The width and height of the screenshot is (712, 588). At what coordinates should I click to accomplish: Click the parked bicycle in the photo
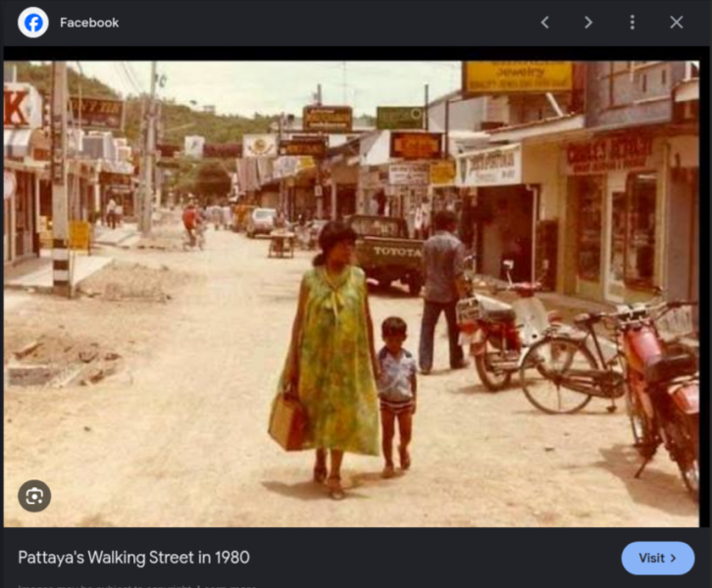tap(570, 363)
